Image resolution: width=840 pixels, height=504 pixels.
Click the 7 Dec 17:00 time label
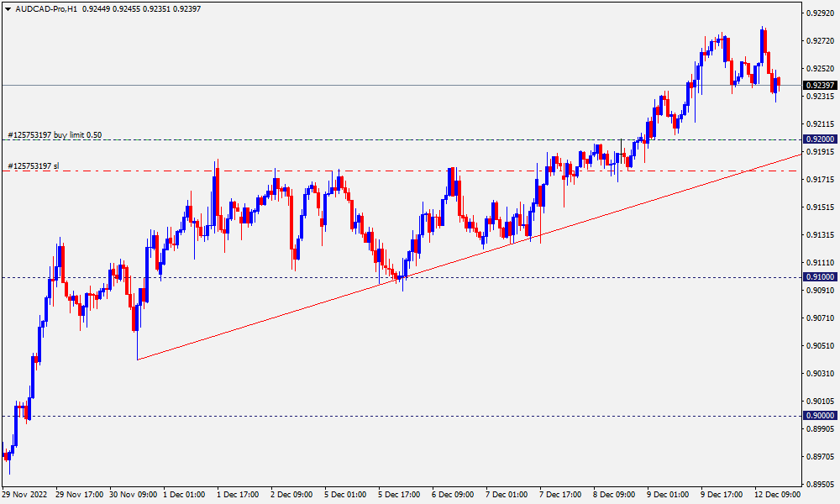click(560, 495)
